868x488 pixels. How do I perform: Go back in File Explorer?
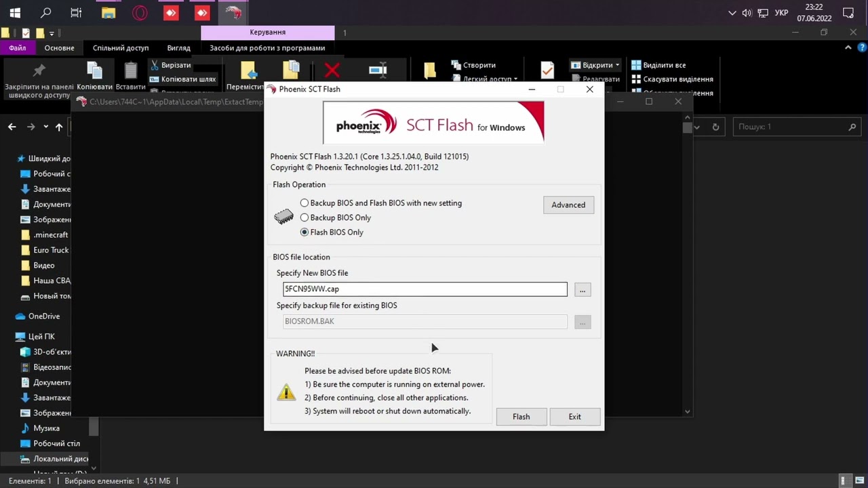click(x=12, y=127)
